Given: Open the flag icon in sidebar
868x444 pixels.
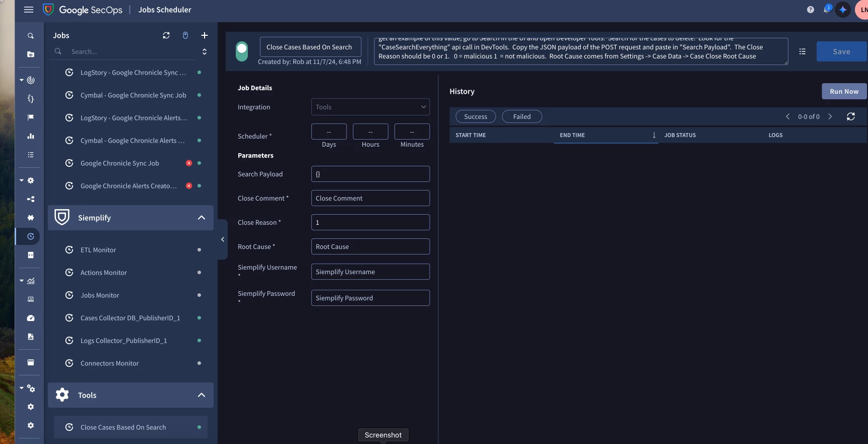Looking at the screenshot, I should 31,117.
